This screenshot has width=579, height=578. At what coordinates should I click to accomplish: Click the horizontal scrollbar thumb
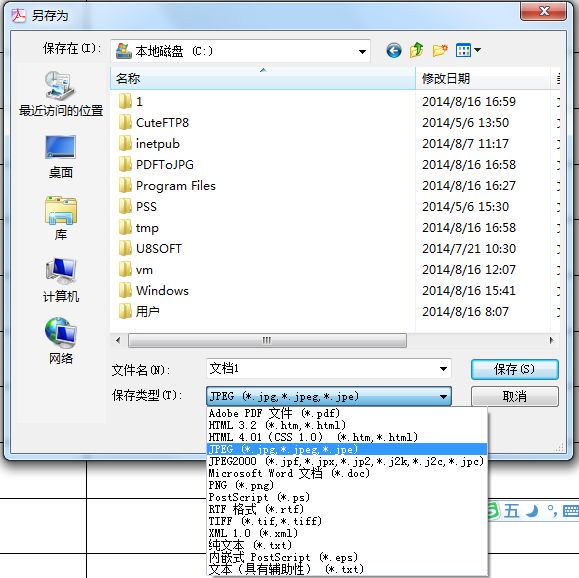267,340
